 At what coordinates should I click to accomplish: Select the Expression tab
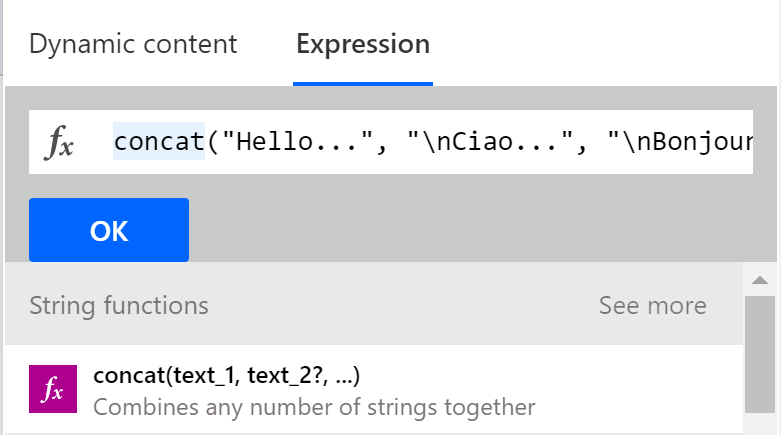coord(363,44)
